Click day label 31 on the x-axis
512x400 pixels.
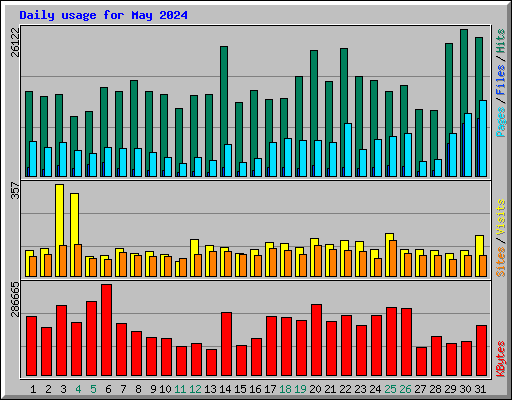tap(480, 389)
